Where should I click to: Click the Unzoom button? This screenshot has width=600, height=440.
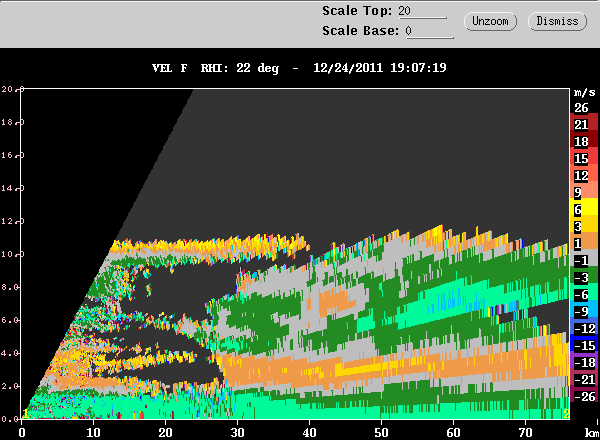490,21
